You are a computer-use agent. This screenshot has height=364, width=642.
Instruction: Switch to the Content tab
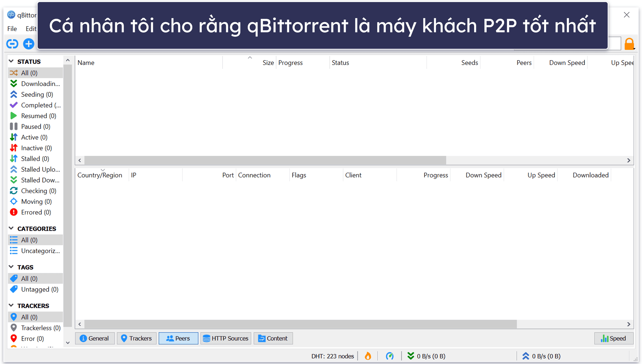point(273,338)
